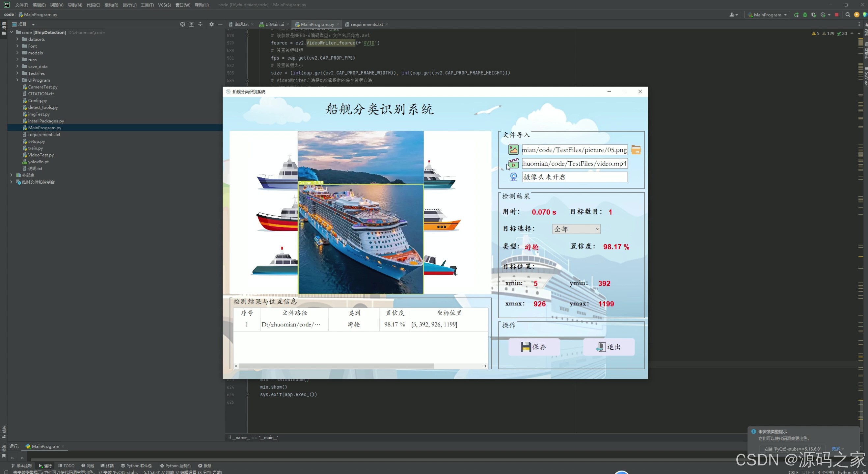Click 更多 in the notification popup
This screenshot has height=474, width=868.
coord(838,449)
